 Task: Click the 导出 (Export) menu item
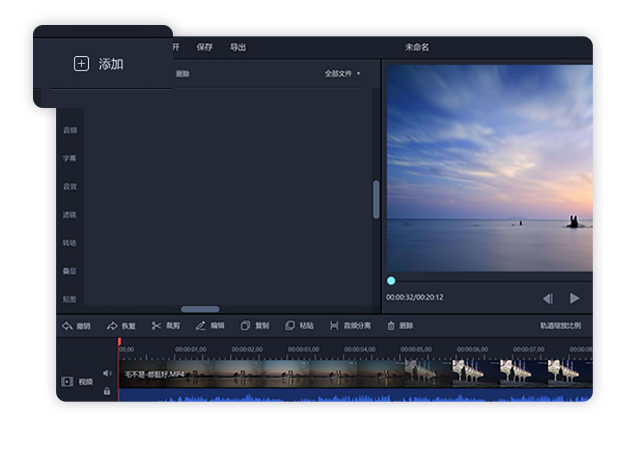(238, 47)
